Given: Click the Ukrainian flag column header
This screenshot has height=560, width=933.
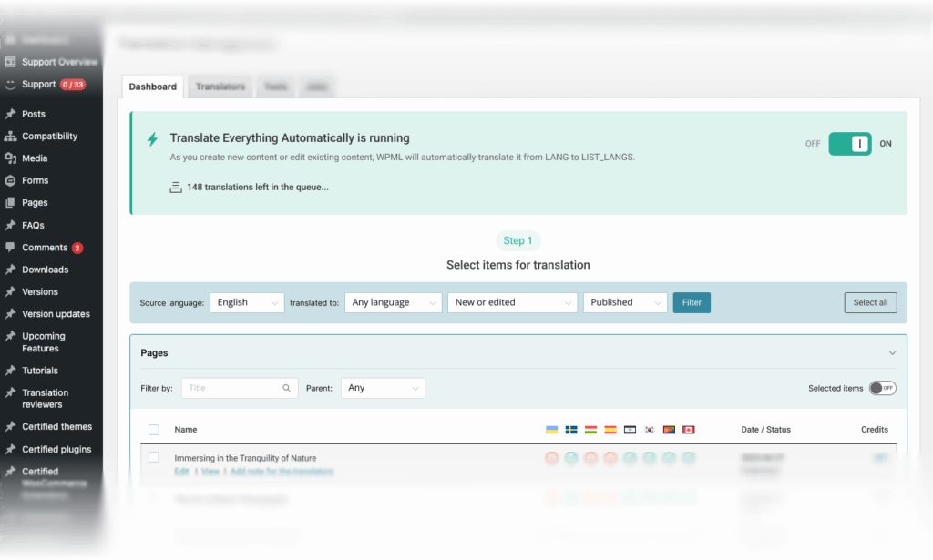Looking at the screenshot, I should (x=551, y=430).
